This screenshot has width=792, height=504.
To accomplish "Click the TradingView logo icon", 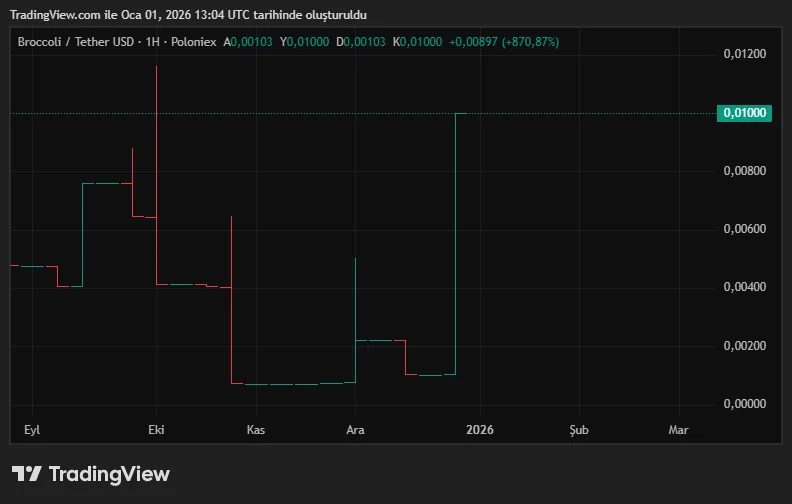I will [27, 474].
